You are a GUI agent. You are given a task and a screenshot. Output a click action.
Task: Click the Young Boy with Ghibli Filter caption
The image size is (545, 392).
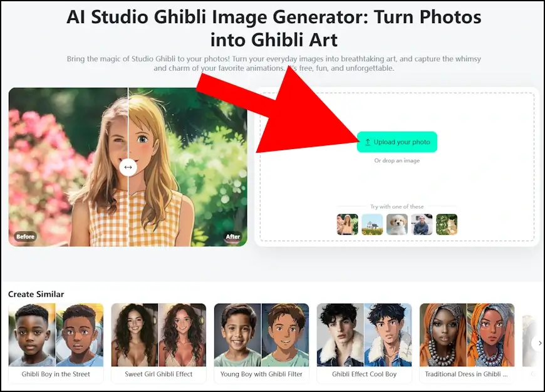(261, 374)
